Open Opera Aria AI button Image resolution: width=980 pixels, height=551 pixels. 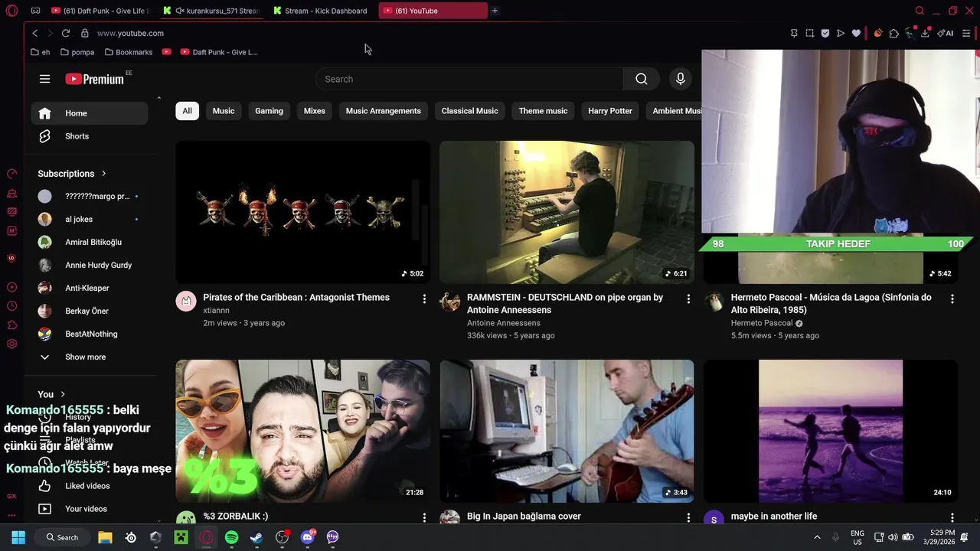(x=946, y=33)
